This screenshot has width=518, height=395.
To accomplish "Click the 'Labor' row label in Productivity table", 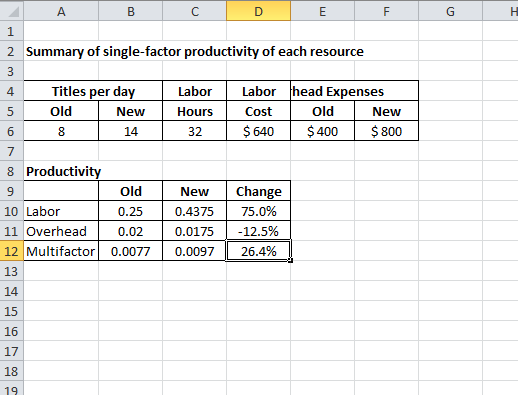I will tap(61, 211).
